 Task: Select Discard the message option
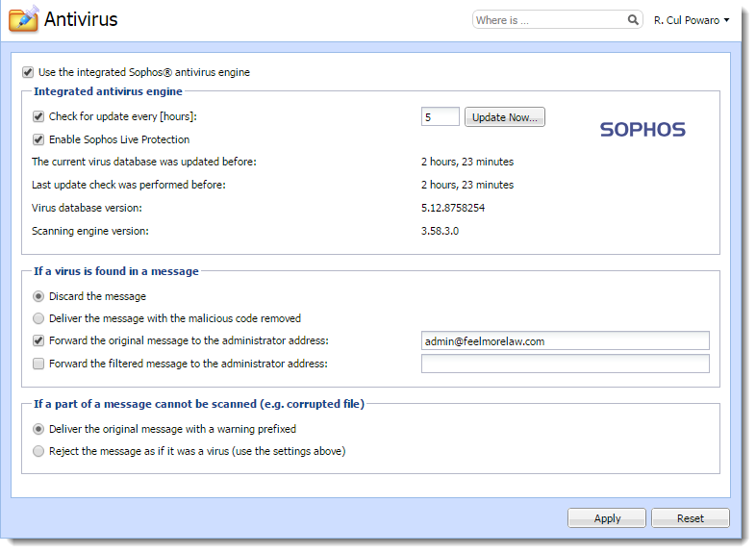tap(38, 296)
